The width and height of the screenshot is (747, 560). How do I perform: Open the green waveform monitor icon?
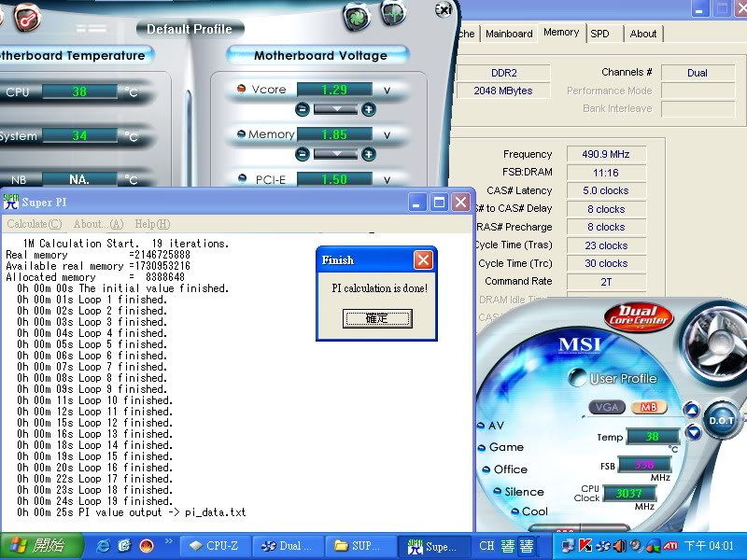(x=394, y=13)
